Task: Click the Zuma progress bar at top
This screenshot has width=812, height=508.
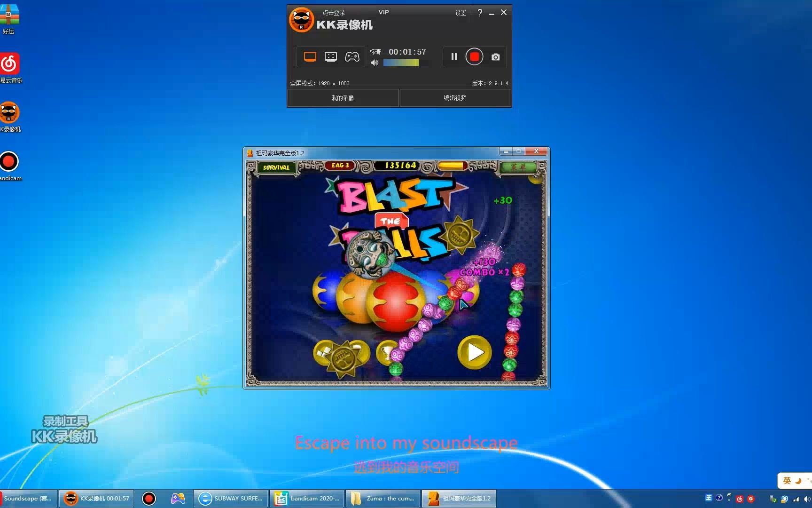Action: (452, 165)
